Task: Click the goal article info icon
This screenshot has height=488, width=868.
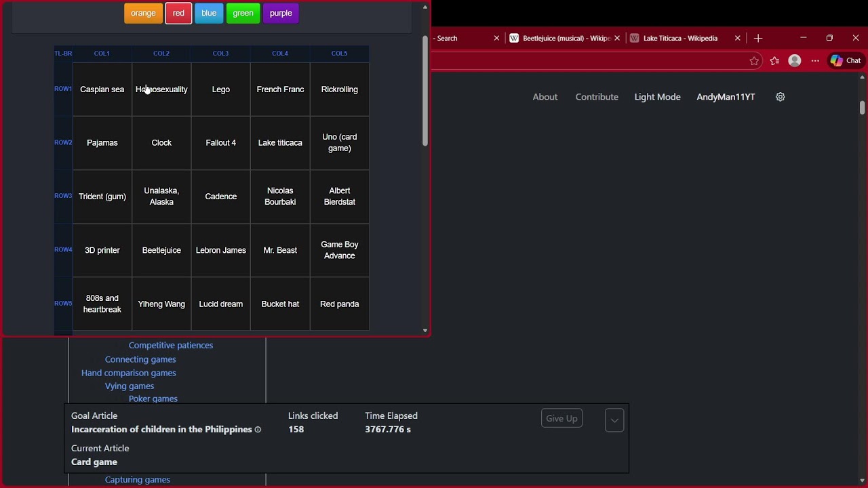Action: [x=258, y=430]
